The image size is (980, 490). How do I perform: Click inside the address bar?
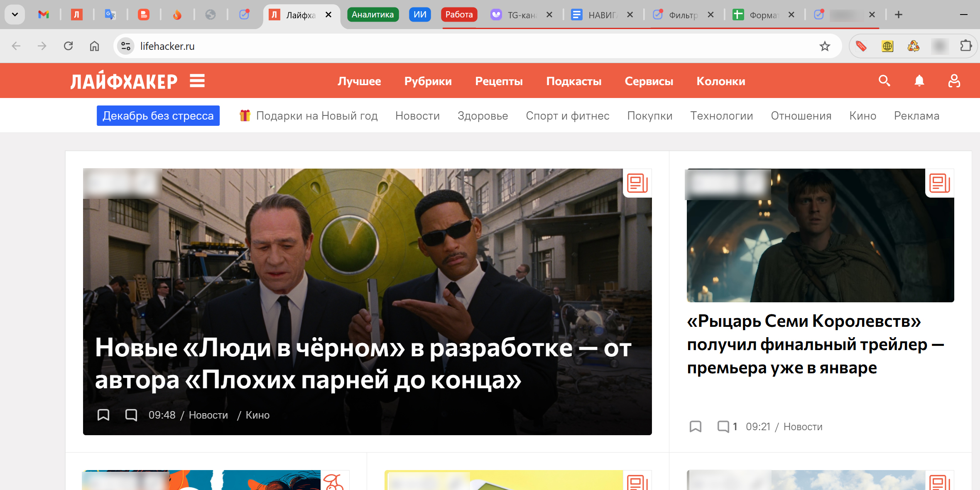point(291,46)
